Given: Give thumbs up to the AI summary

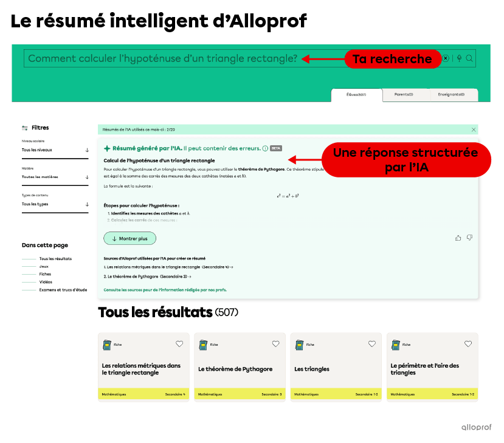Looking at the screenshot, I should pos(458,238).
